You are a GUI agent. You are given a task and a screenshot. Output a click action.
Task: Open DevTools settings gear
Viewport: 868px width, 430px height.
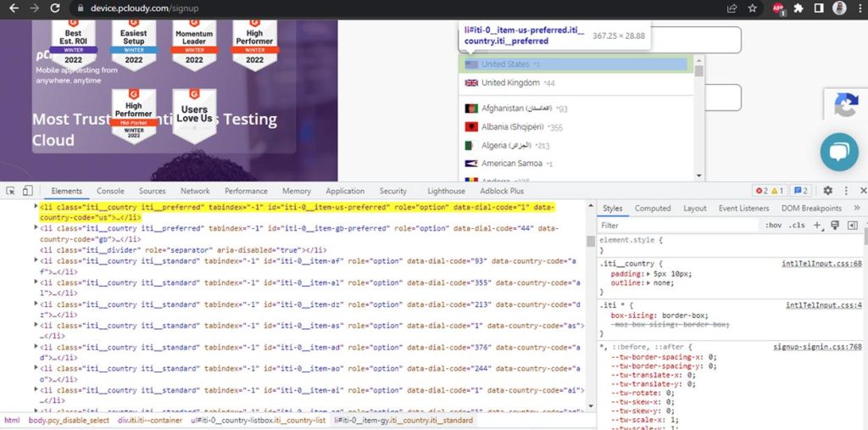click(x=828, y=191)
